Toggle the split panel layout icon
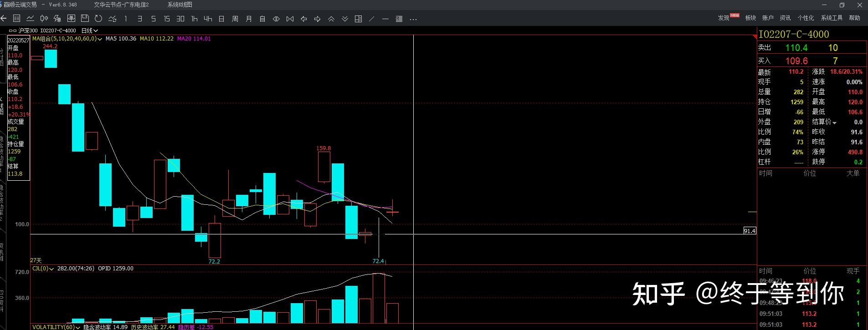The image size is (868, 330). (x=359, y=19)
